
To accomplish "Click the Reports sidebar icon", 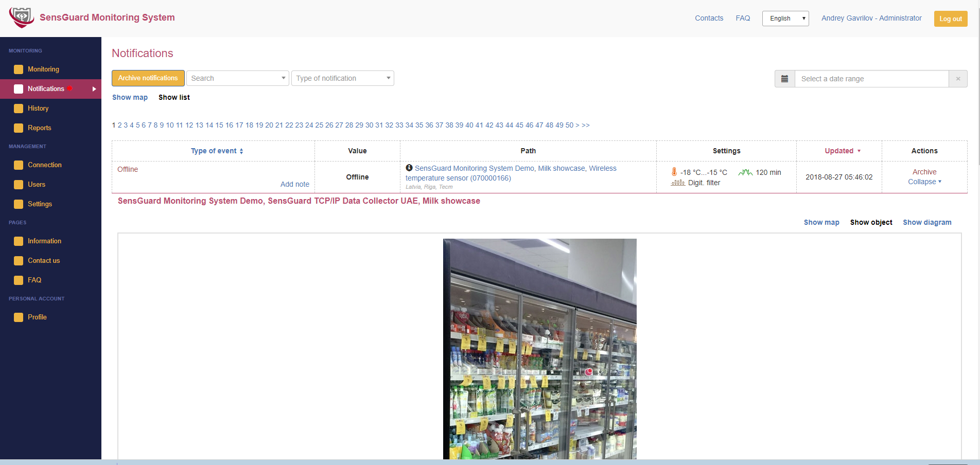I will tap(19, 128).
